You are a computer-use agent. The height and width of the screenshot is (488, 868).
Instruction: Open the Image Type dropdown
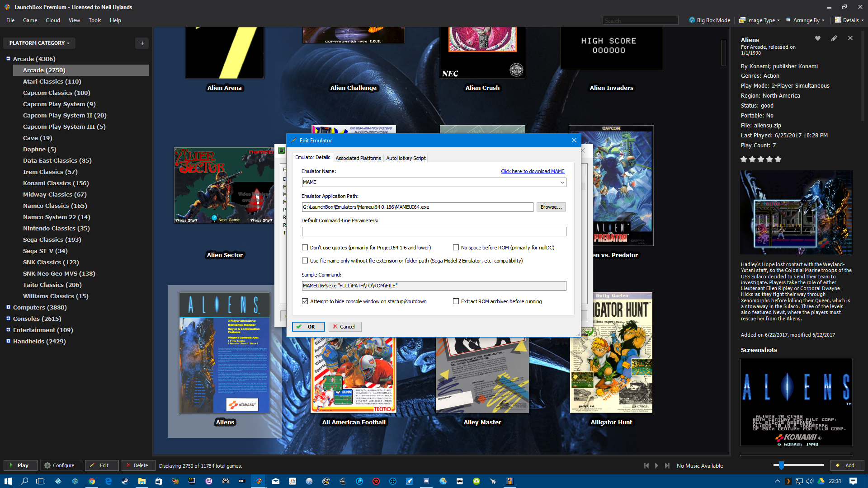[759, 20]
